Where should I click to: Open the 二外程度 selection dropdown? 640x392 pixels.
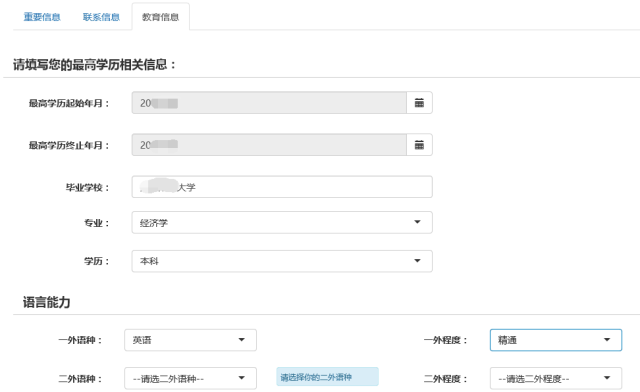[556, 379]
